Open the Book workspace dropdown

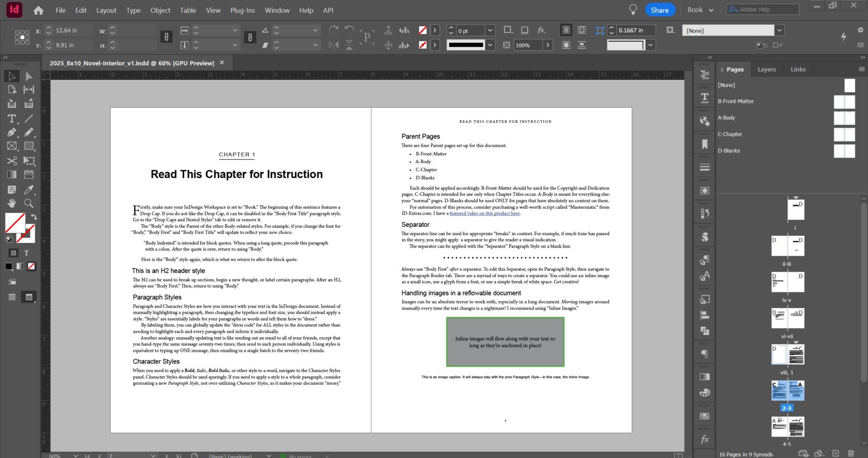[700, 10]
